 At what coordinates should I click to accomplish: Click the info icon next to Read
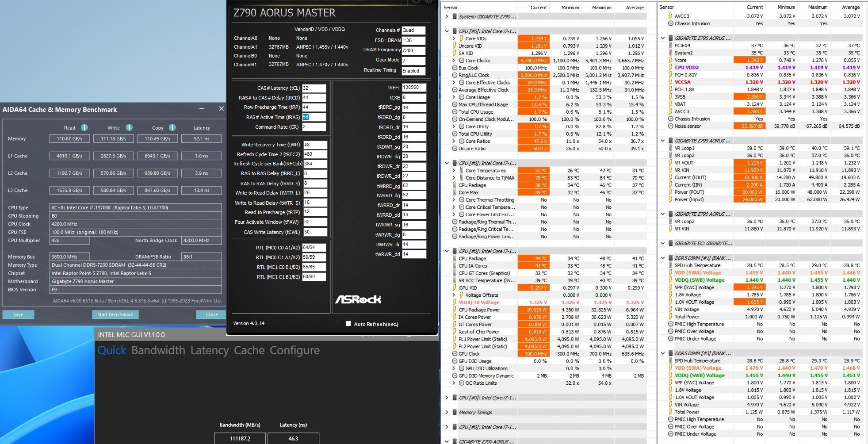pos(84,127)
